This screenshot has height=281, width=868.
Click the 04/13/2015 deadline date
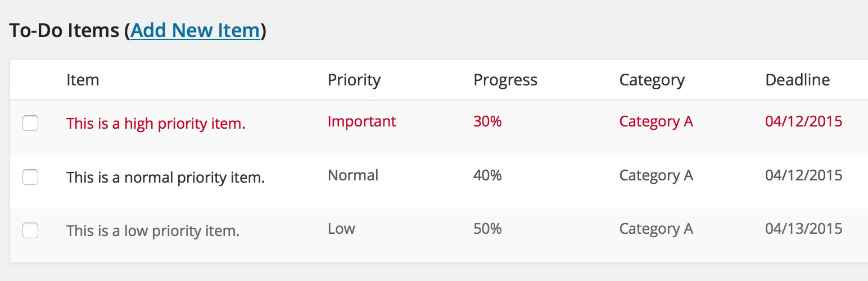pyautogui.click(x=804, y=229)
